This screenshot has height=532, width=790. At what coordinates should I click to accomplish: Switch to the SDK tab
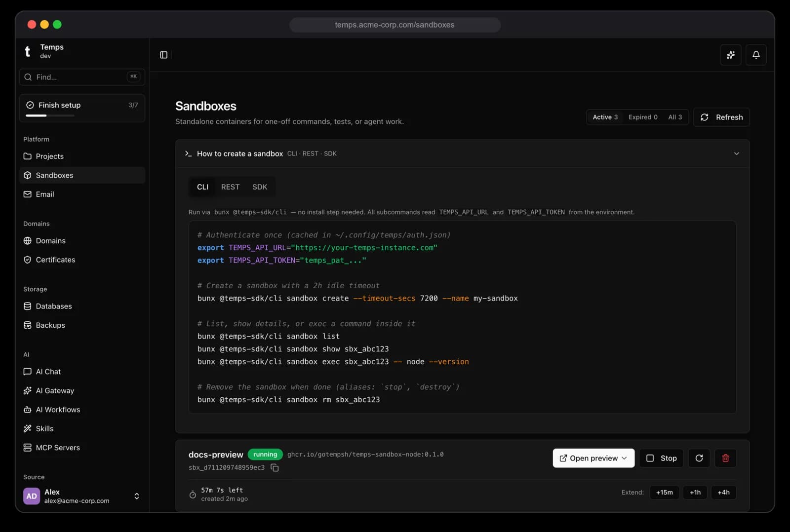pyautogui.click(x=260, y=187)
